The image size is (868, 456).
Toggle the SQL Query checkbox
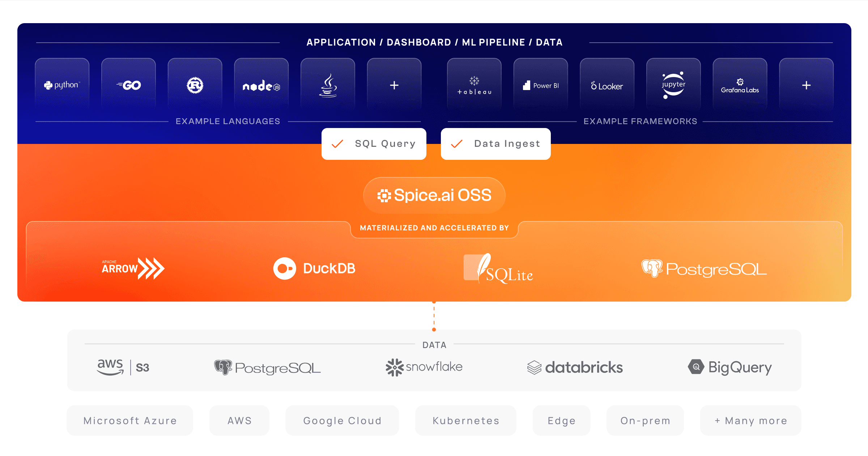(x=374, y=144)
